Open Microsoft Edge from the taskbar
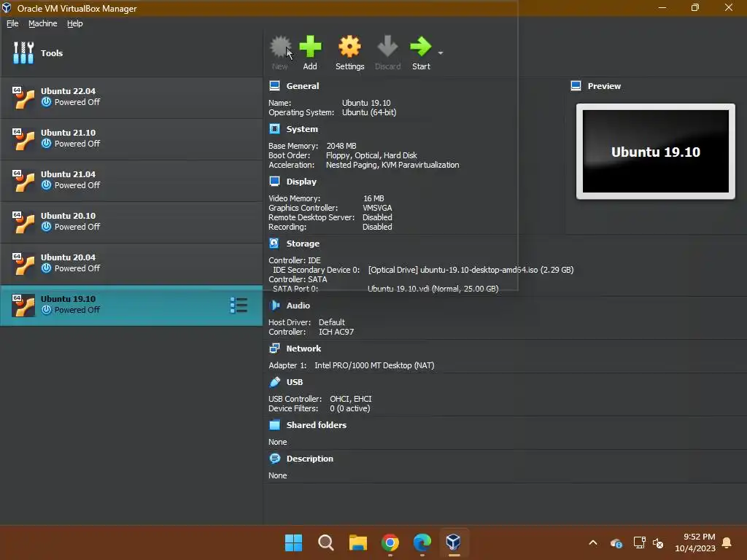Screen dimensions: 747x560 point(422,542)
